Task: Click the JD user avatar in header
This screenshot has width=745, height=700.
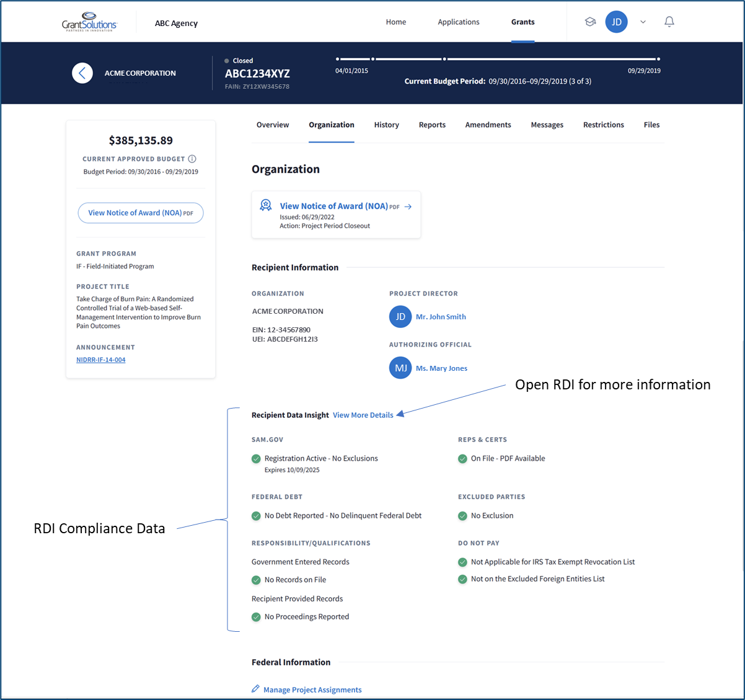Action: (616, 22)
